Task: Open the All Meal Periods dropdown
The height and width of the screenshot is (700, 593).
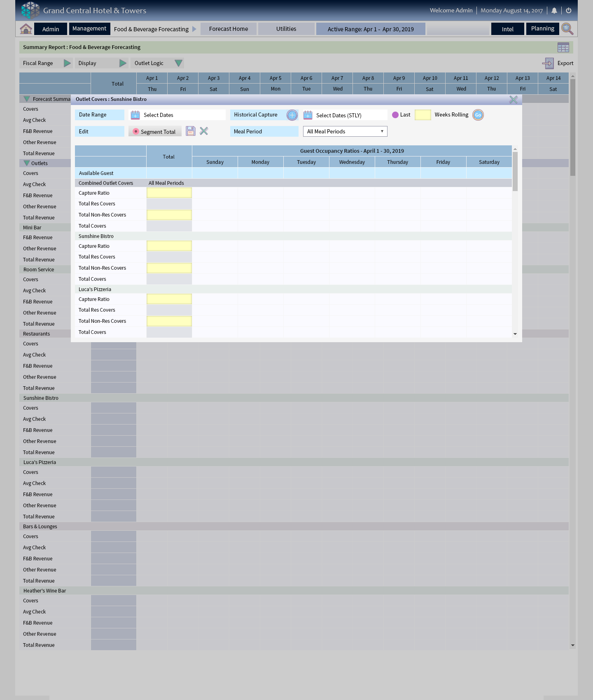Action: pos(345,131)
